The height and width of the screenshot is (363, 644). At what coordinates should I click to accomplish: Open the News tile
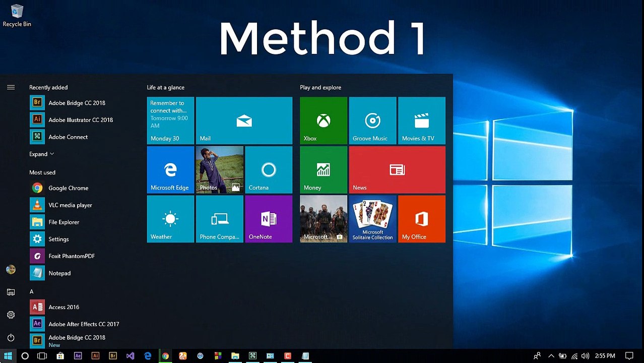click(x=397, y=170)
